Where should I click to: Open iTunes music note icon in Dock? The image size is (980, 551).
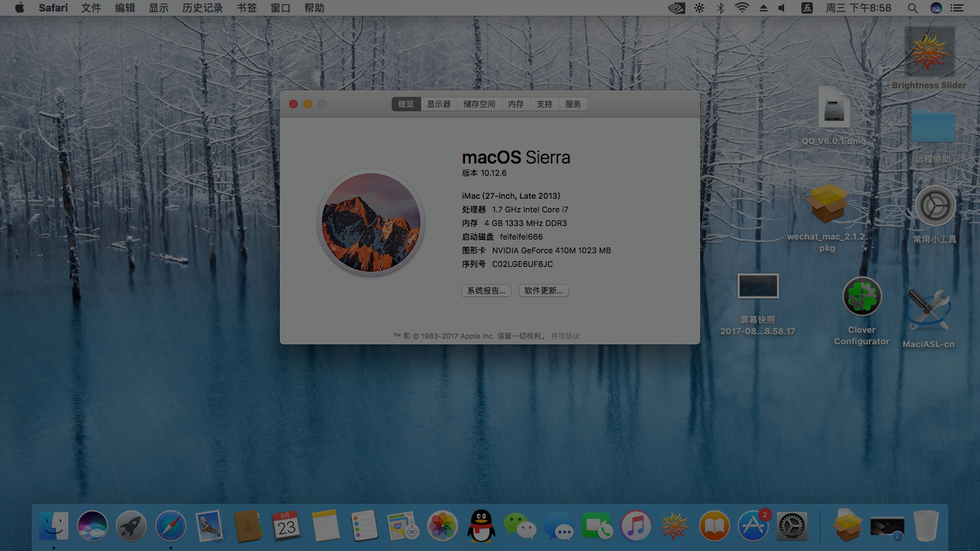coord(636,526)
